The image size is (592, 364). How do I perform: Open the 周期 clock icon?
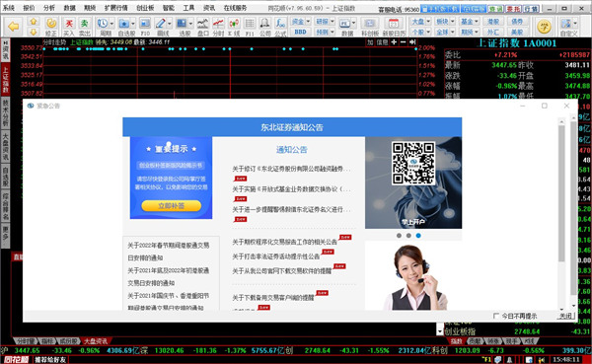point(103,24)
